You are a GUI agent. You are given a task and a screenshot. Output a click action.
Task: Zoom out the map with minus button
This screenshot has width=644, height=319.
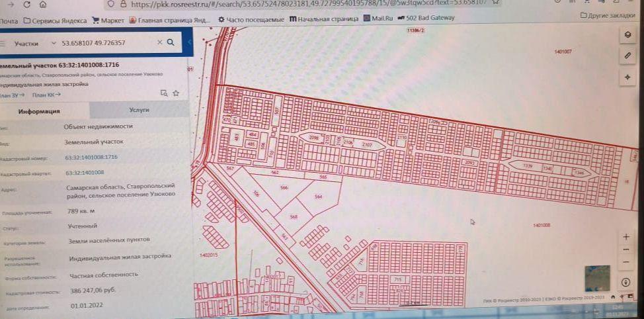(x=625, y=262)
